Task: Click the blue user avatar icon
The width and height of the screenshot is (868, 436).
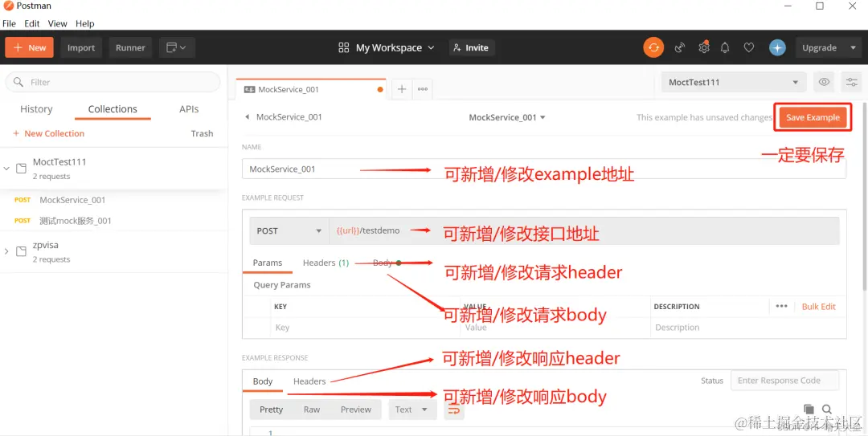Action: coord(777,47)
